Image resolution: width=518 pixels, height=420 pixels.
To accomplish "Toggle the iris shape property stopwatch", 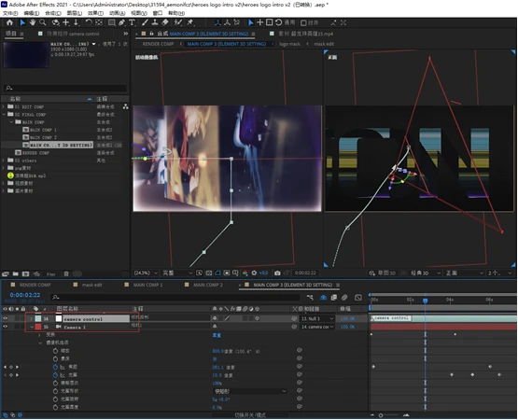I will 55,391.
